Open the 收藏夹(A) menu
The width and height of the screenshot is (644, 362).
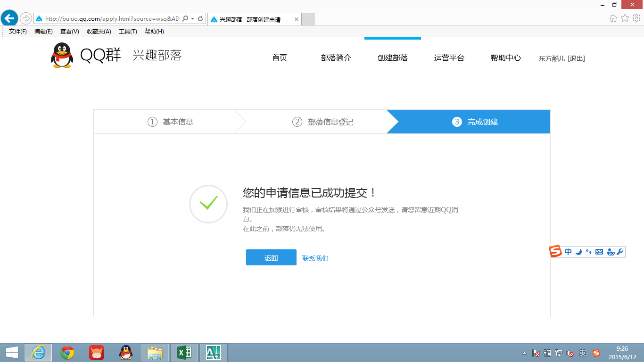99,32
